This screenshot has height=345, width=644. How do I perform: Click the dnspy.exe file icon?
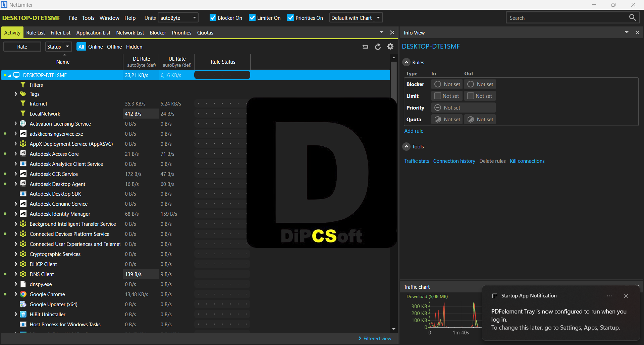[23, 284]
